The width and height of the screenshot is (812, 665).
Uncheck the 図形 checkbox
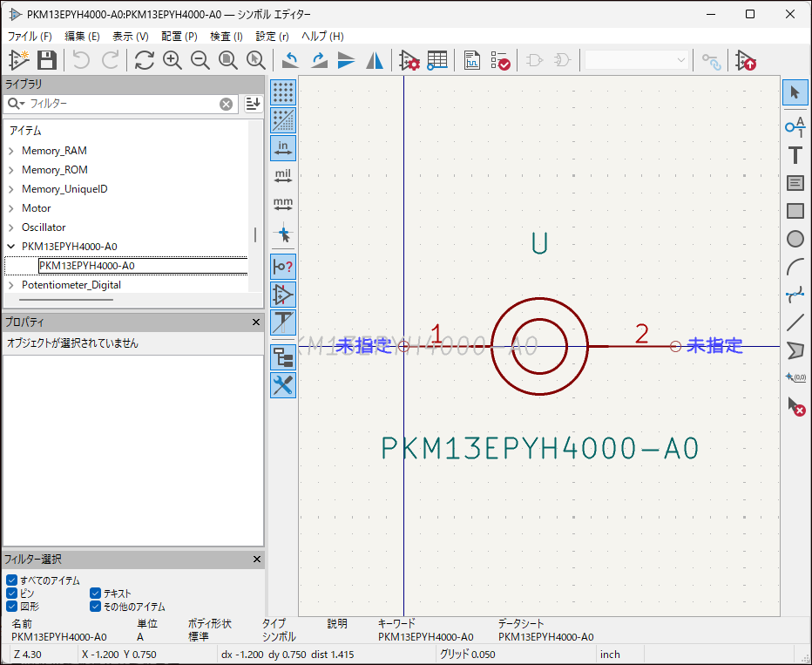(x=11, y=607)
